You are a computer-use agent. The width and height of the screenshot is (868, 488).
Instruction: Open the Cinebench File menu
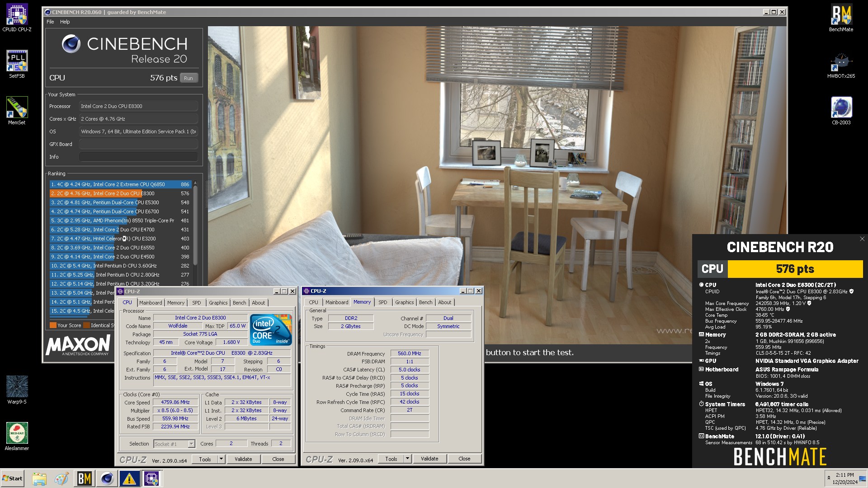point(50,22)
